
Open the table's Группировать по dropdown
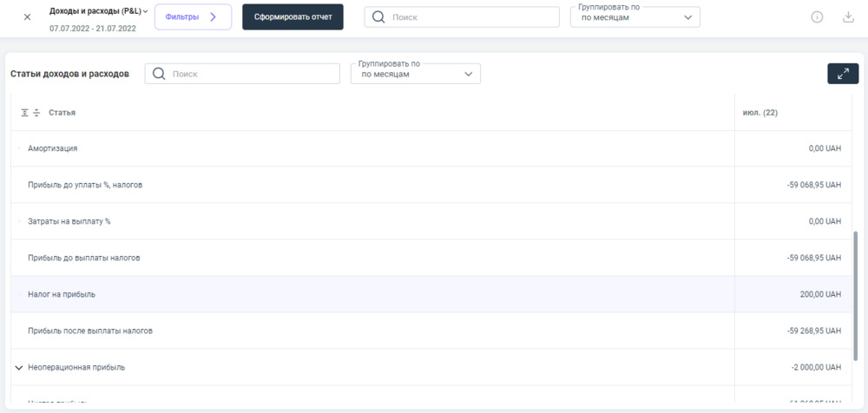pos(415,74)
